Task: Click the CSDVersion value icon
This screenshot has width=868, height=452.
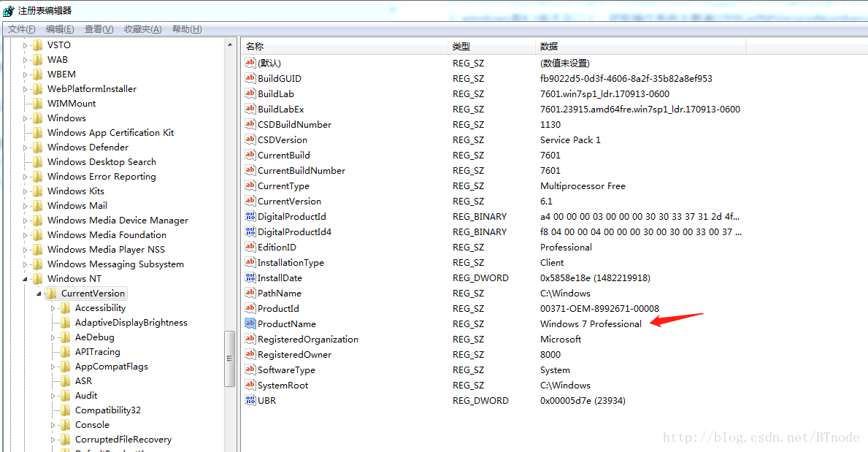Action: click(x=250, y=139)
